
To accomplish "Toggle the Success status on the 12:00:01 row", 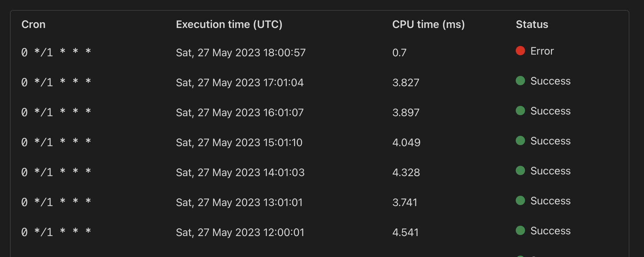I will pyautogui.click(x=551, y=230).
